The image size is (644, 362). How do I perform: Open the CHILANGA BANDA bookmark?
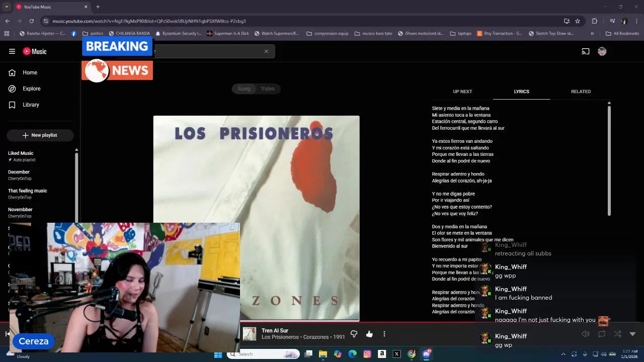129,34
